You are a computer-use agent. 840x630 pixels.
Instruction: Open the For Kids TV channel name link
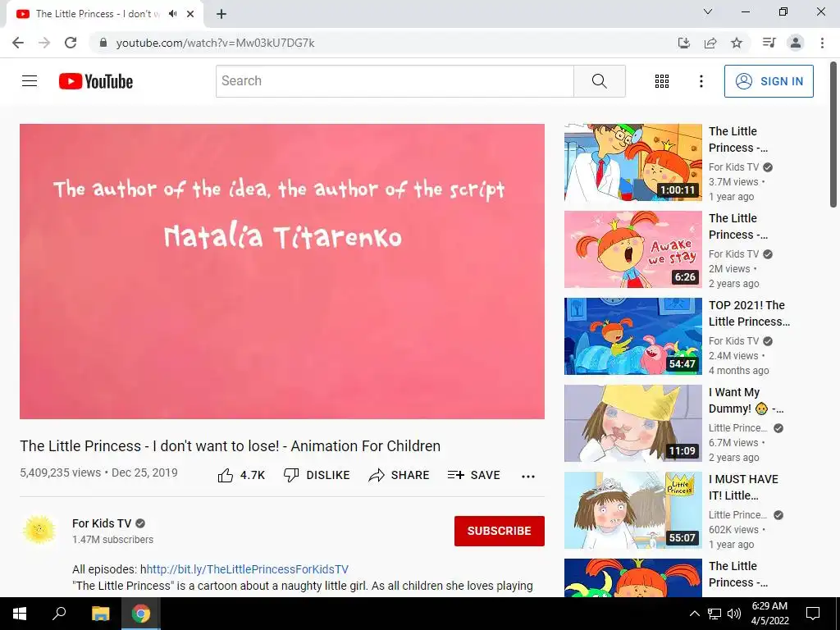pyautogui.click(x=102, y=523)
